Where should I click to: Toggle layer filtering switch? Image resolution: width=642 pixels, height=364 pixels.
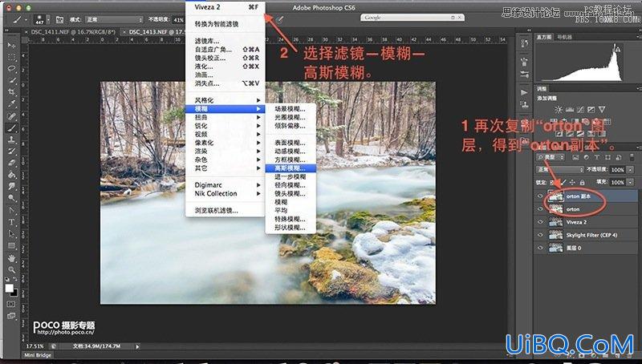pos(632,157)
